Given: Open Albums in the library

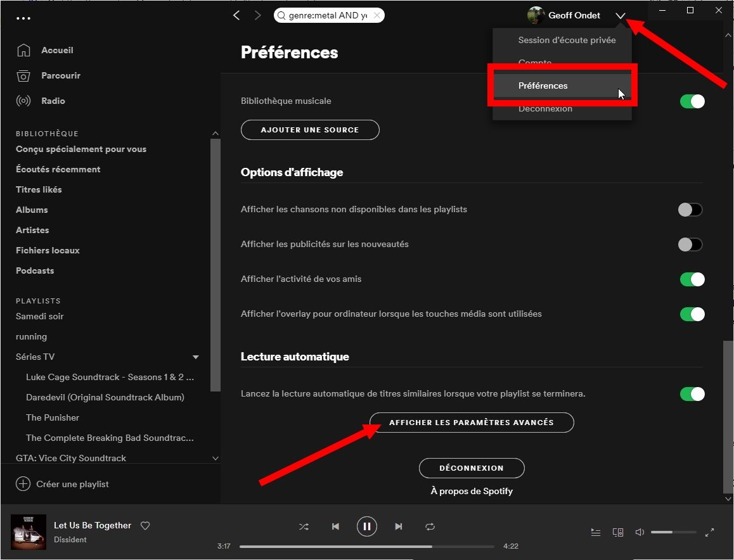Looking at the screenshot, I should coord(32,210).
